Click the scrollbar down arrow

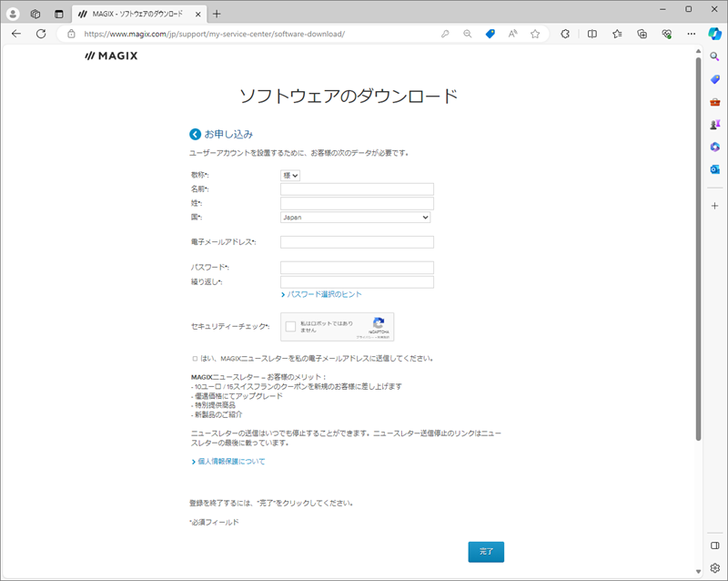(x=698, y=571)
